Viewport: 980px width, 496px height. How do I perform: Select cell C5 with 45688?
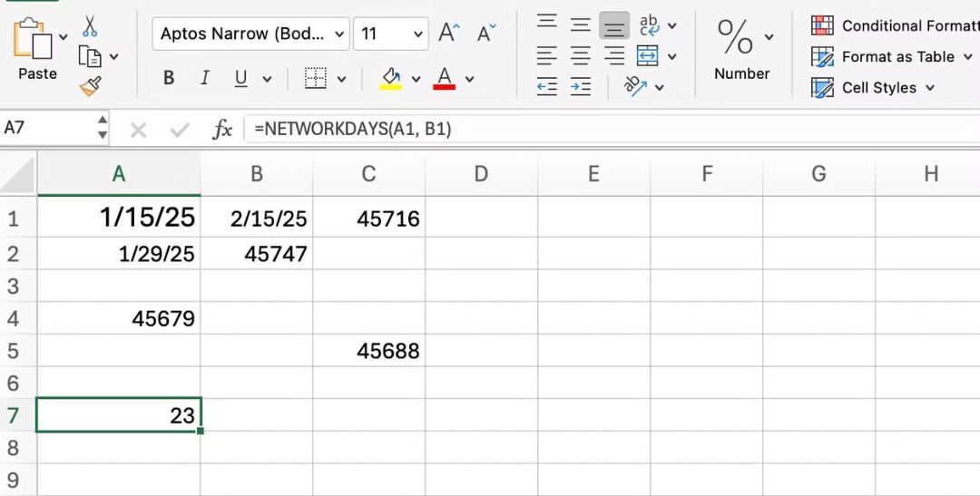point(368,350)
